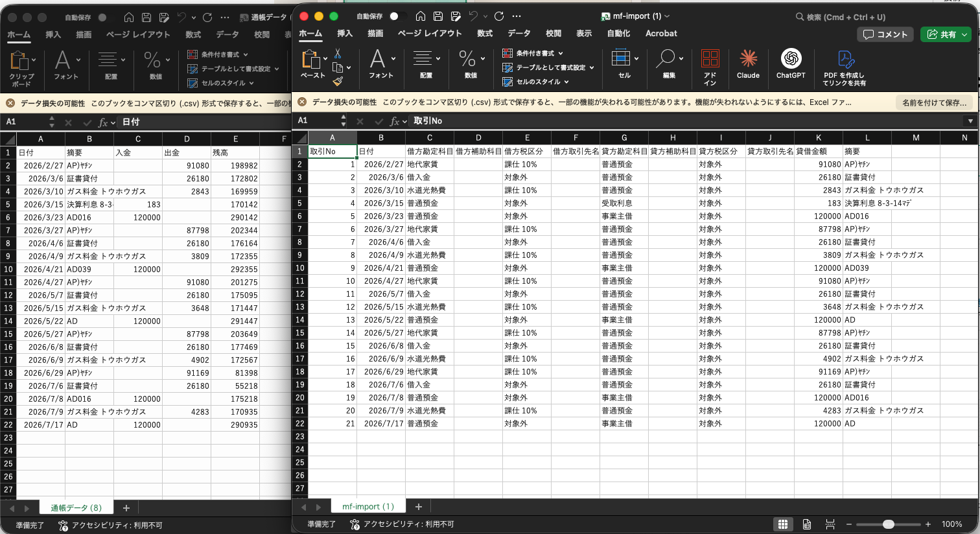Launch the ChatGPT add-in
This screenshot has width=980, height=534.
tap(791, 65)
